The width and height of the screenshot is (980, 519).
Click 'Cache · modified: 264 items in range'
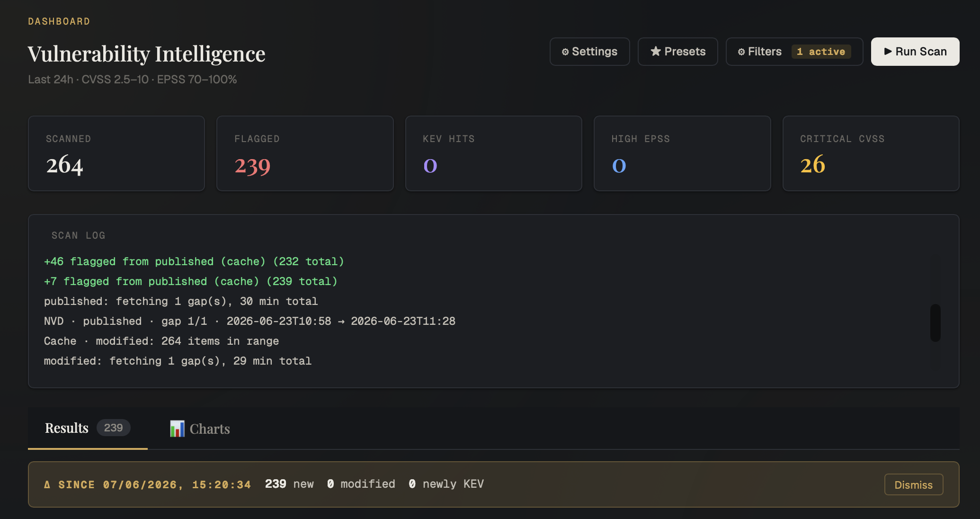pyautogui.click(x=161, y=341)
